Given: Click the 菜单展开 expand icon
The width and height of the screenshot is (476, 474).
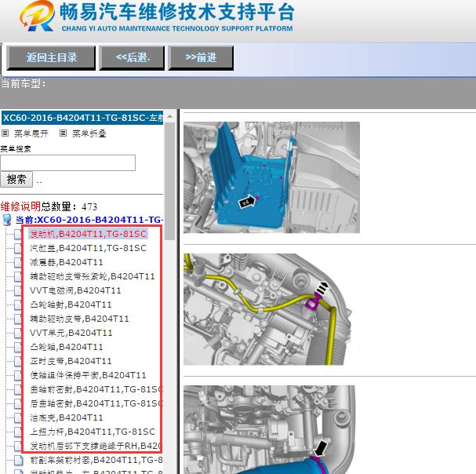Looking at the screenshot, I should [x=5, y=133].
